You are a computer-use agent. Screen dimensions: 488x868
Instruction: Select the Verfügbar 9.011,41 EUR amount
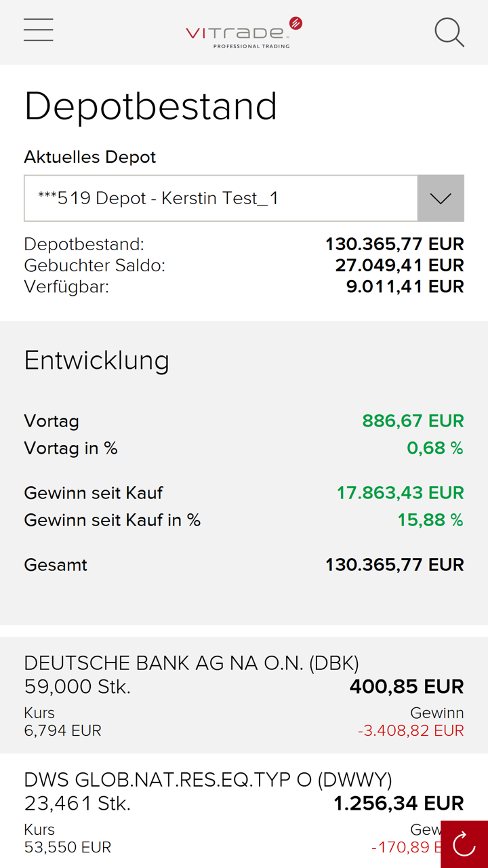pyautogui.click(x=405, y=287)
